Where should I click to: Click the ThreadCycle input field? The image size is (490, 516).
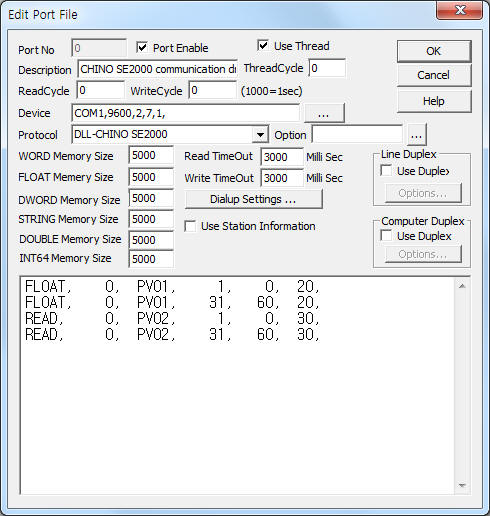(x=327, y=68)
